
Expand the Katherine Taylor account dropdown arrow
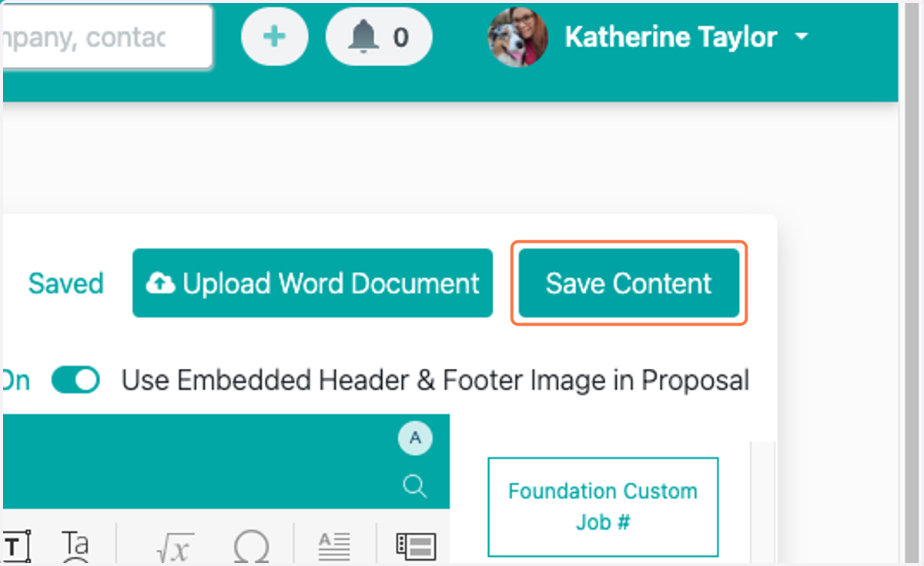coord(802,37)
